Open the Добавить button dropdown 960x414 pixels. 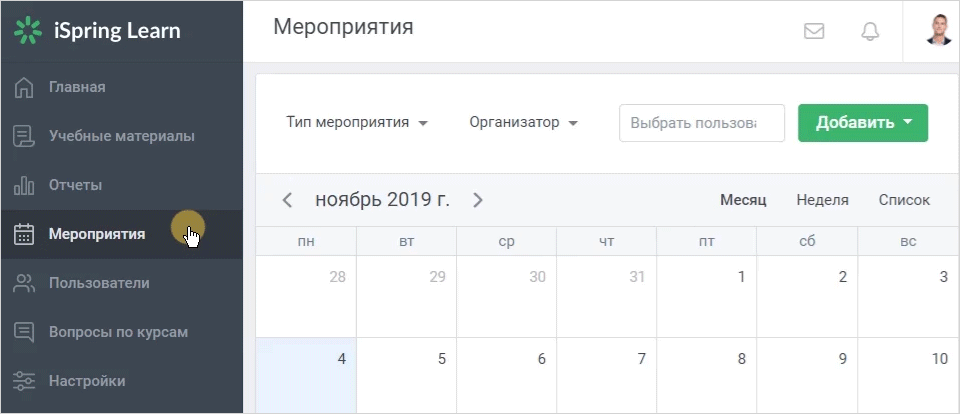[x=863, y=122]
